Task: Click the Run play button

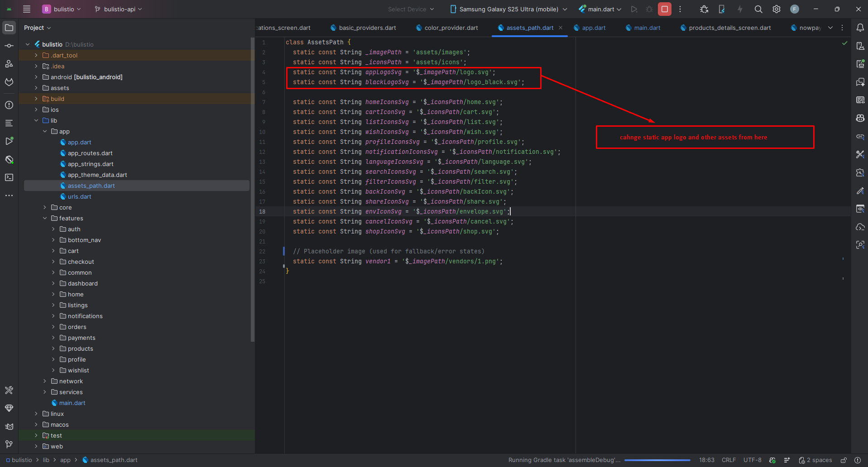Action: pyautogui.click(x=634, y=9)
